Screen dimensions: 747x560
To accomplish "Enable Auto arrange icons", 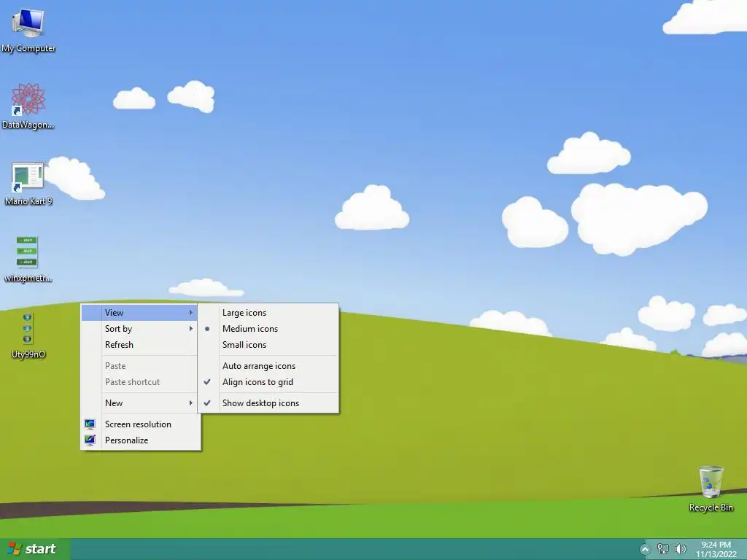I will pos(268,366).
